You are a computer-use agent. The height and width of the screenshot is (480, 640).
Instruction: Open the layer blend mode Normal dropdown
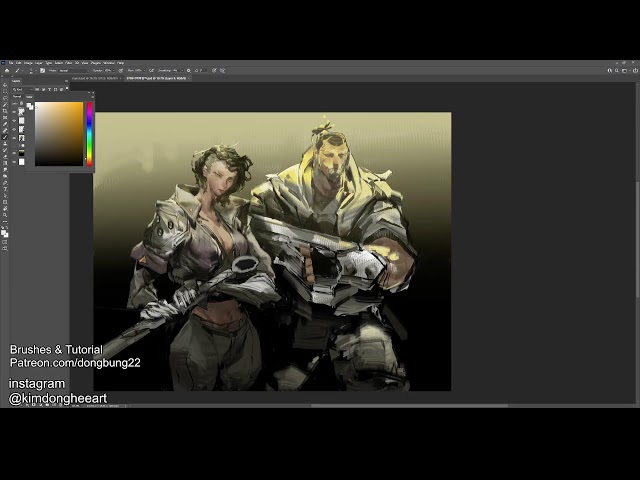point(17,96)
